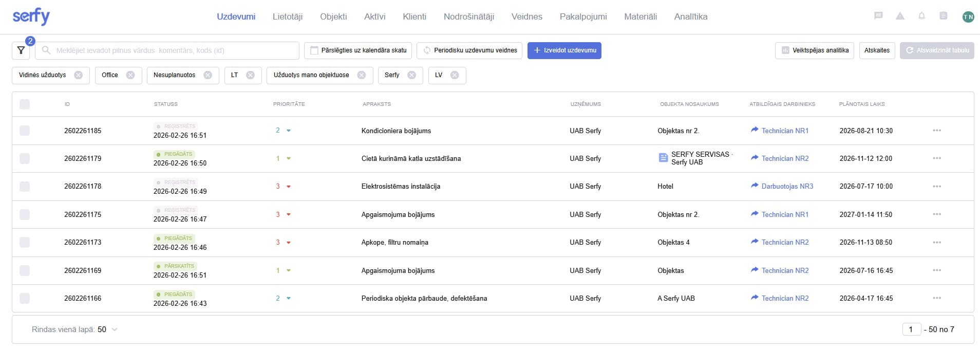Go to the Klienti tab
Image resolution: width=980 pixels, height=348 pixels.
pyautogui.click(x=414, y=16)
